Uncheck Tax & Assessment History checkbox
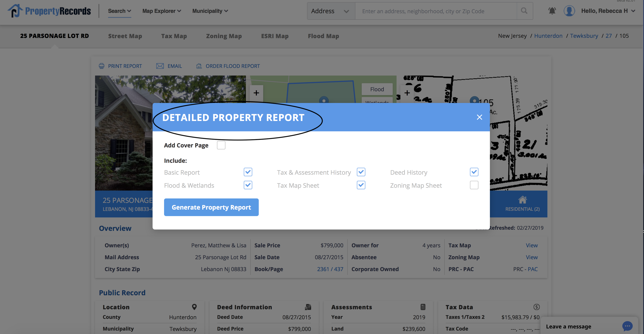644x334 pixels. coord(361,172)
